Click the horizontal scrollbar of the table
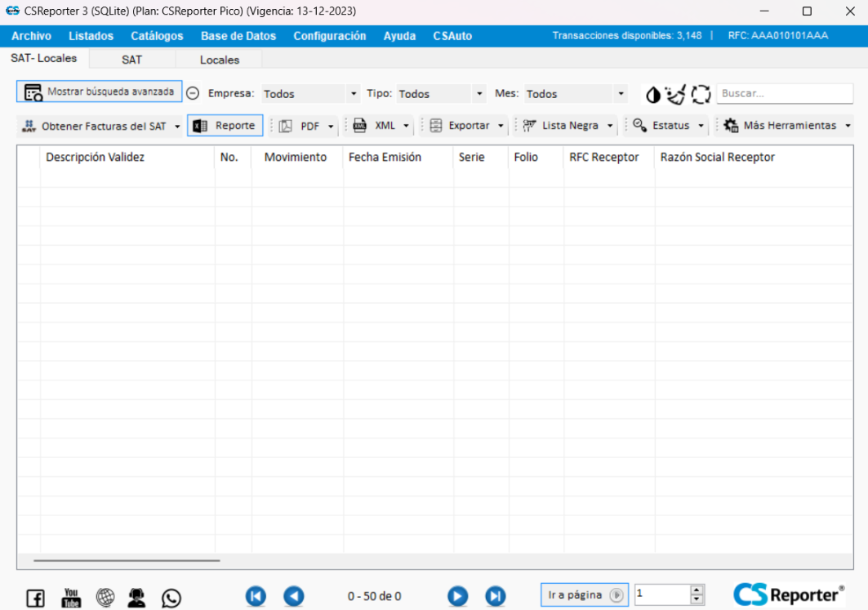Viewport: 868px width, 610px height. (x=127, y=560)
